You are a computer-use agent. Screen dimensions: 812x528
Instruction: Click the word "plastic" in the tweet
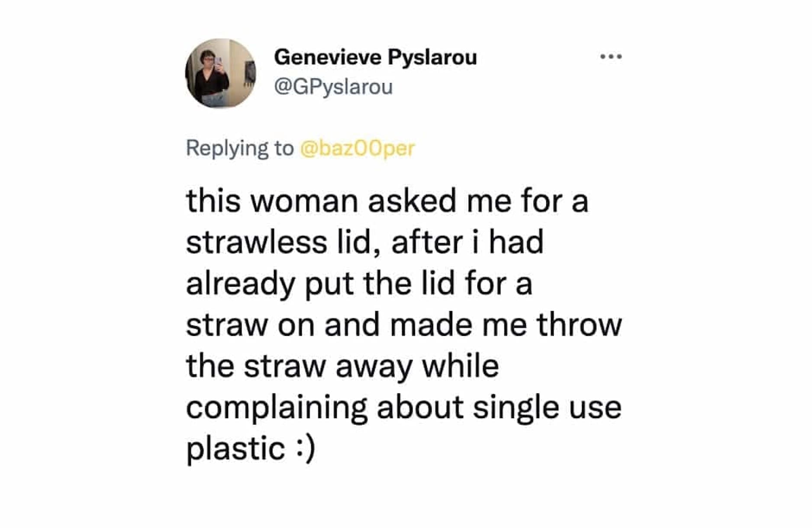click(x=235, y=449)
